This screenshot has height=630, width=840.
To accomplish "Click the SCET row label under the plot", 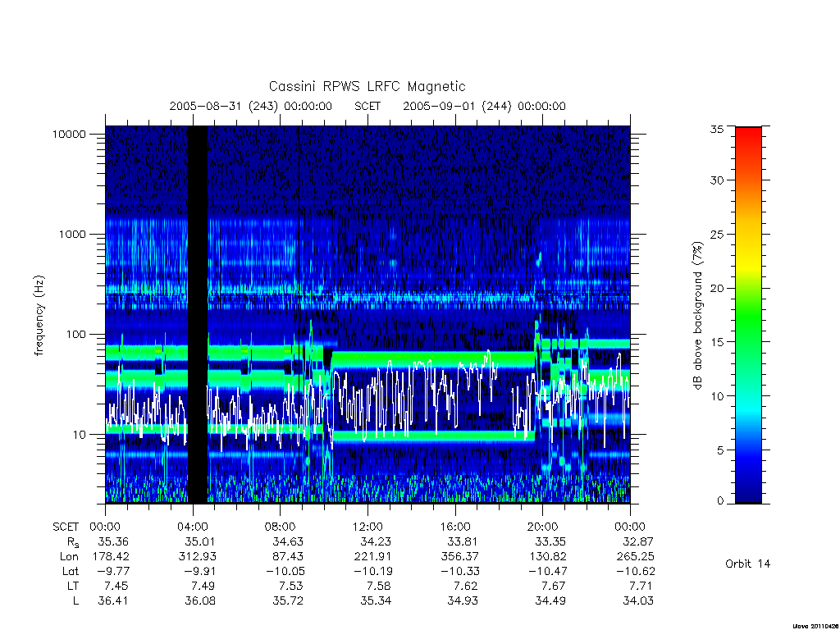I will (66, 527).
